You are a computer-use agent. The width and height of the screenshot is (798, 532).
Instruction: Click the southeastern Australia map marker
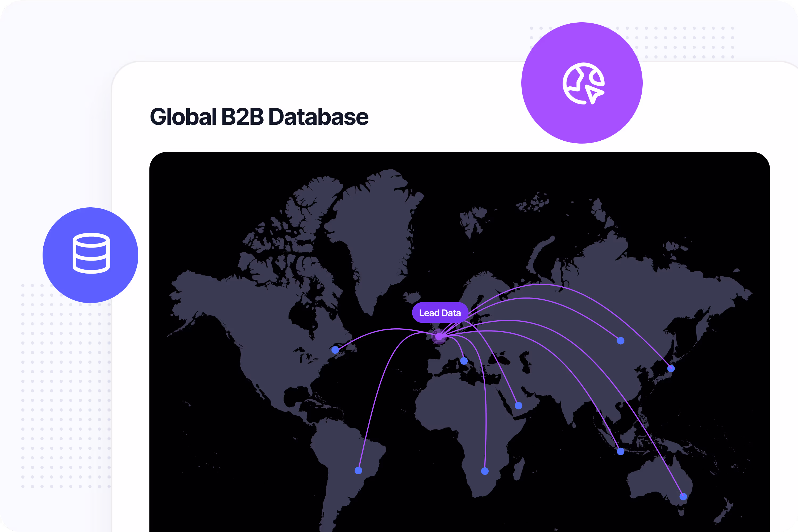tap(683, 497)
